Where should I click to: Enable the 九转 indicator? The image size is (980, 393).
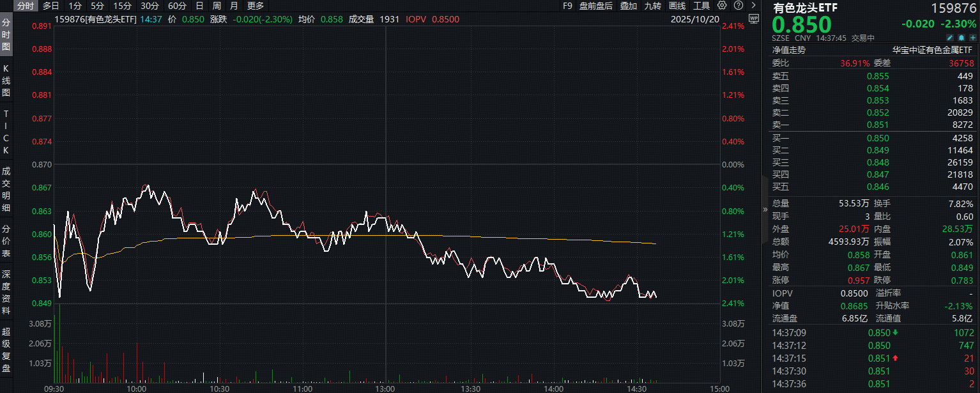[652, 6]
